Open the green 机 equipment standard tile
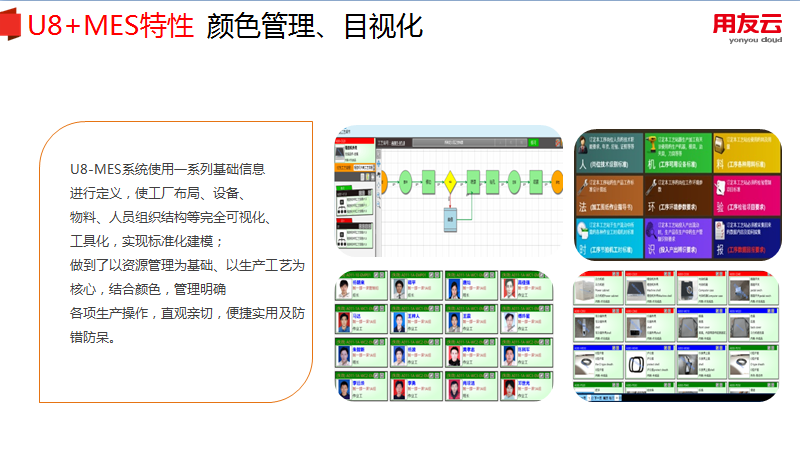The image size is (800, 450). 678,152
